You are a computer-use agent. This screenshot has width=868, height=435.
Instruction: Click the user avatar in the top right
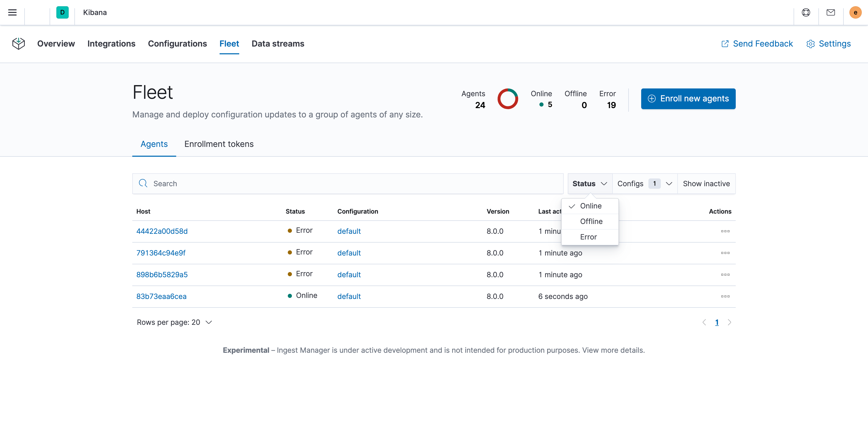click(x=855, y=12)
